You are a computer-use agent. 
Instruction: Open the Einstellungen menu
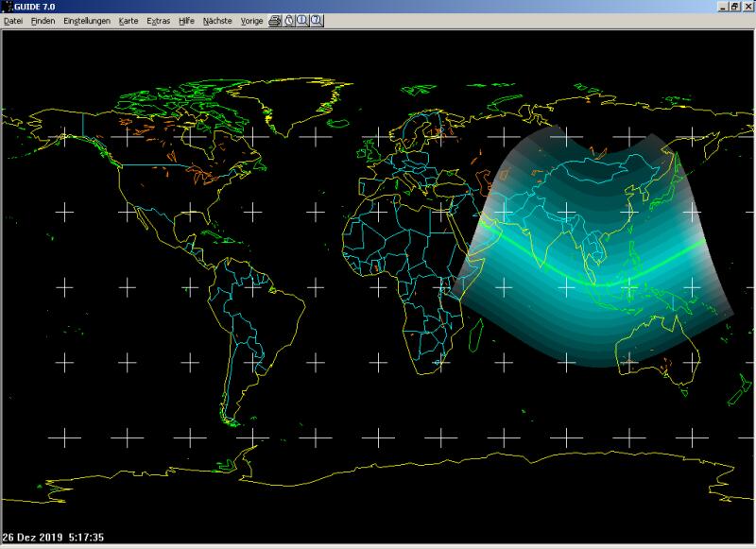click(87, 21)
